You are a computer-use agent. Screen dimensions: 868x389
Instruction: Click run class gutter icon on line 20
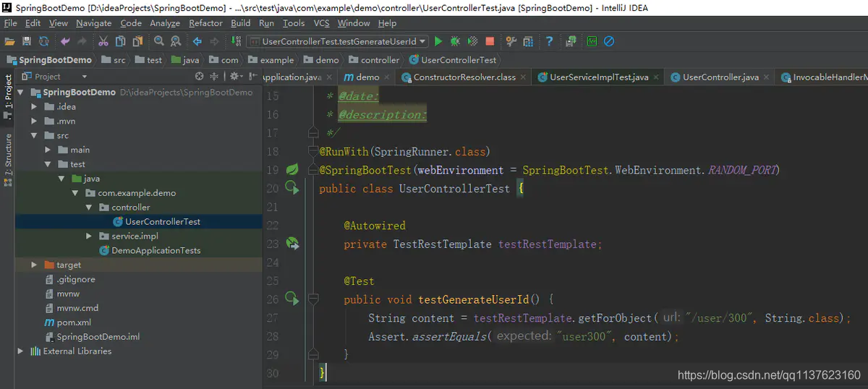(292, 188)
